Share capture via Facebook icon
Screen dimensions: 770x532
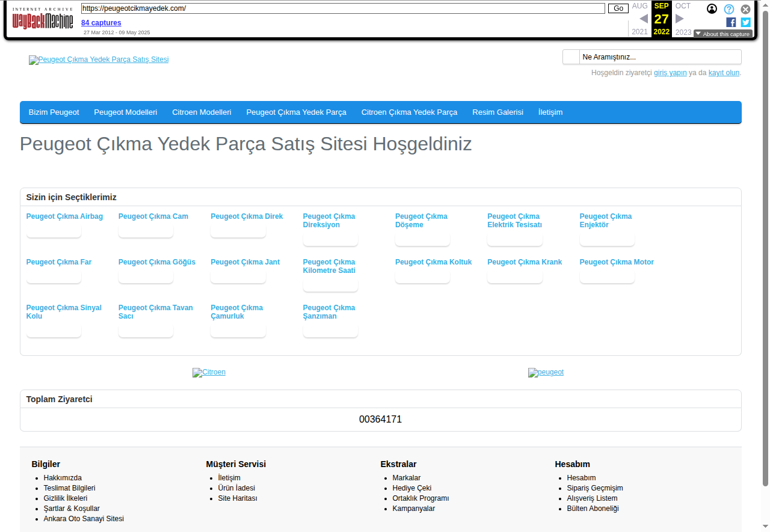[x=731, y=22]
